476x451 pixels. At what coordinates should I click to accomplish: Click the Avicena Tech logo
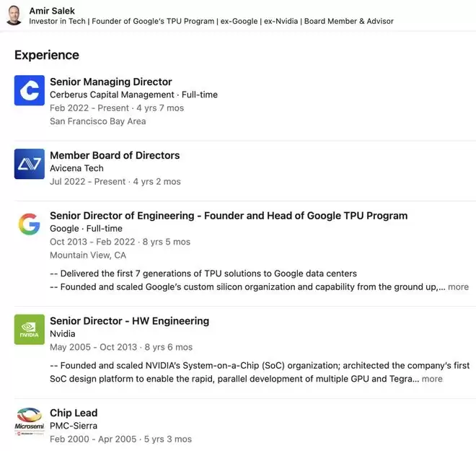coord(30,164)
